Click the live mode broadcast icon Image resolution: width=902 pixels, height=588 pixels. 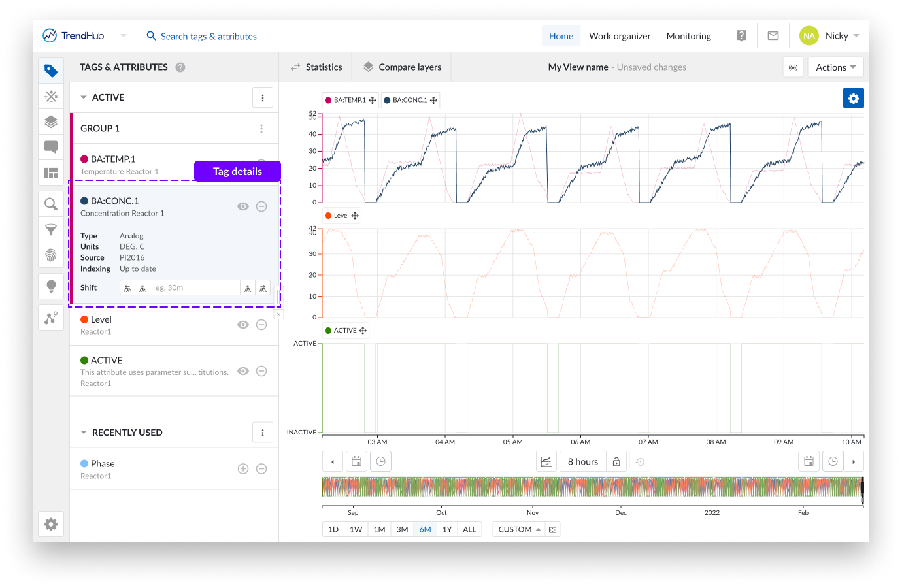[x=793, y=67]
